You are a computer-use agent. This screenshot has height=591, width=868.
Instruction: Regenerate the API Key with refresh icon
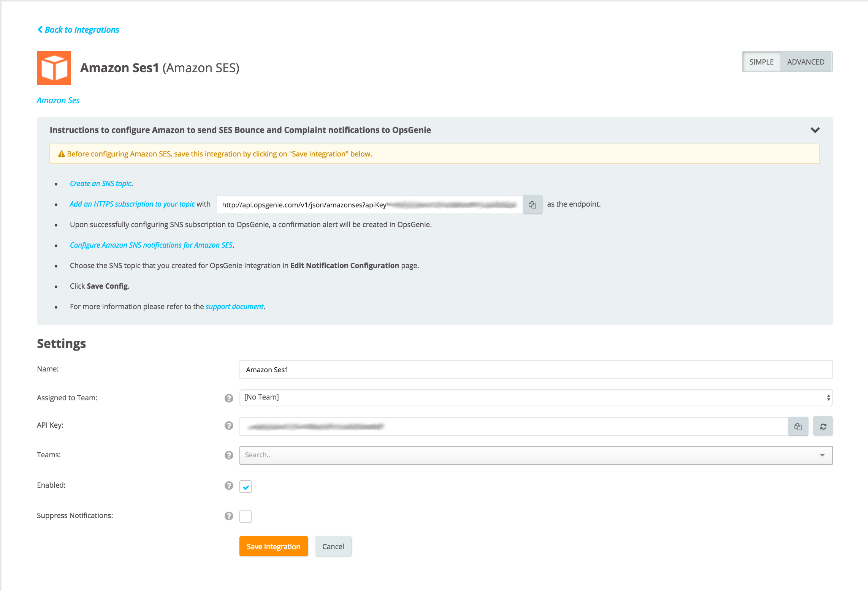823,427
